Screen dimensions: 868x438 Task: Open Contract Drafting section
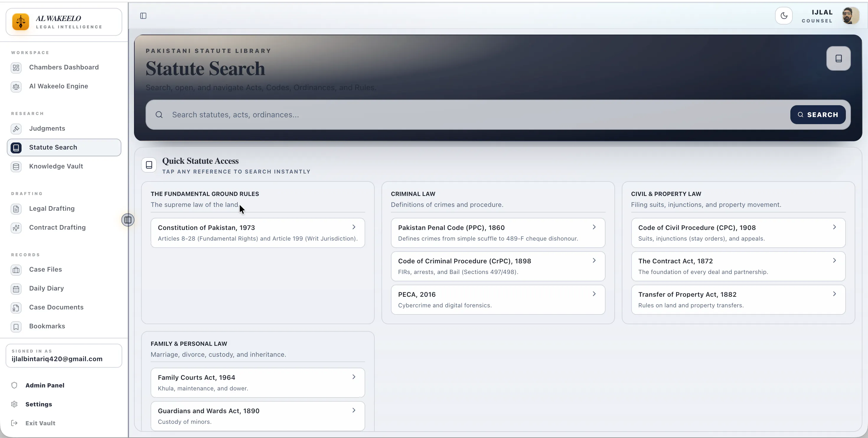64,228
